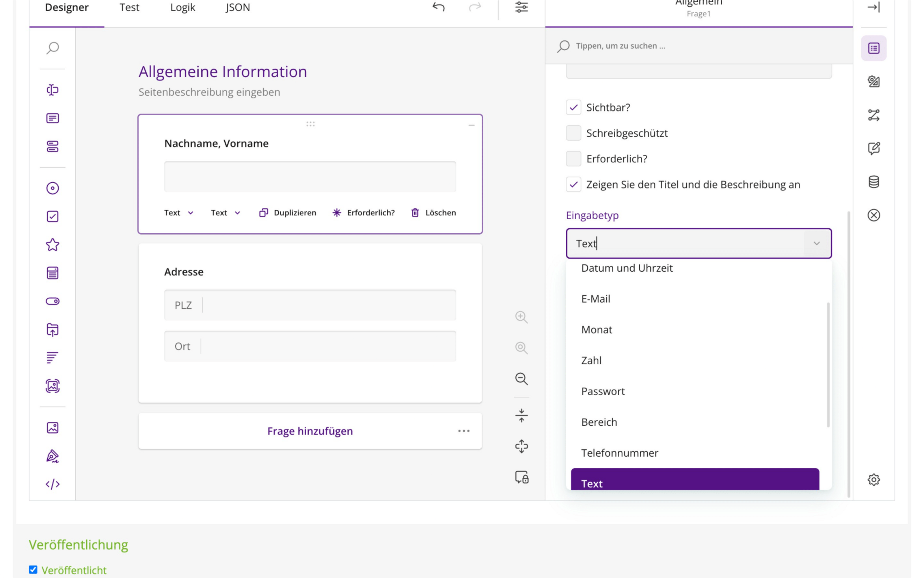Click Frage hinzufügen button
Screen dimensions: 924x578
click(310, 431)
